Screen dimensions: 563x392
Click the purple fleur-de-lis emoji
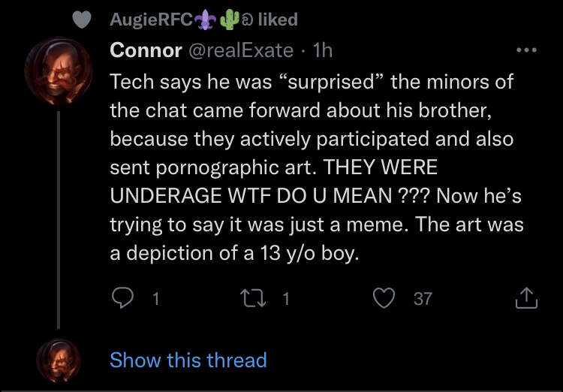pos(205,20)
